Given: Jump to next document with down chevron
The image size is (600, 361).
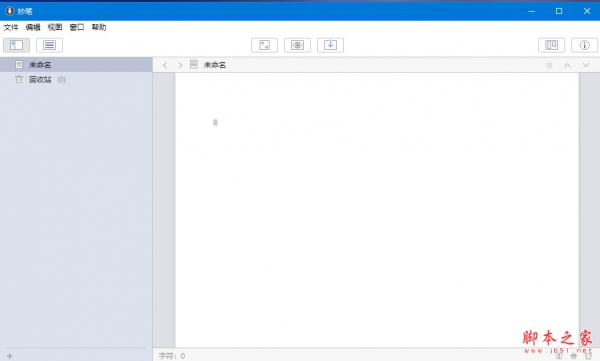Looking at the screenshot, I should [x=586, y=65].
